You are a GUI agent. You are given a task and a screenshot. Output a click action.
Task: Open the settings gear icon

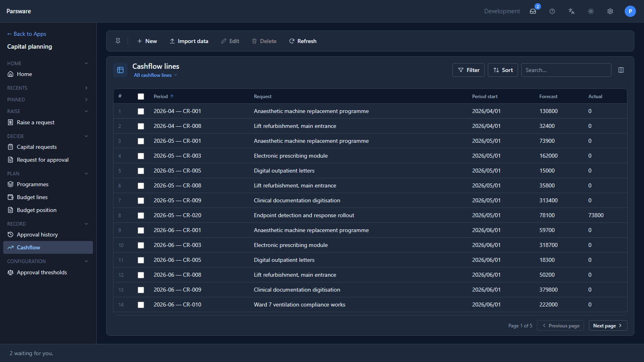(610, 11)
